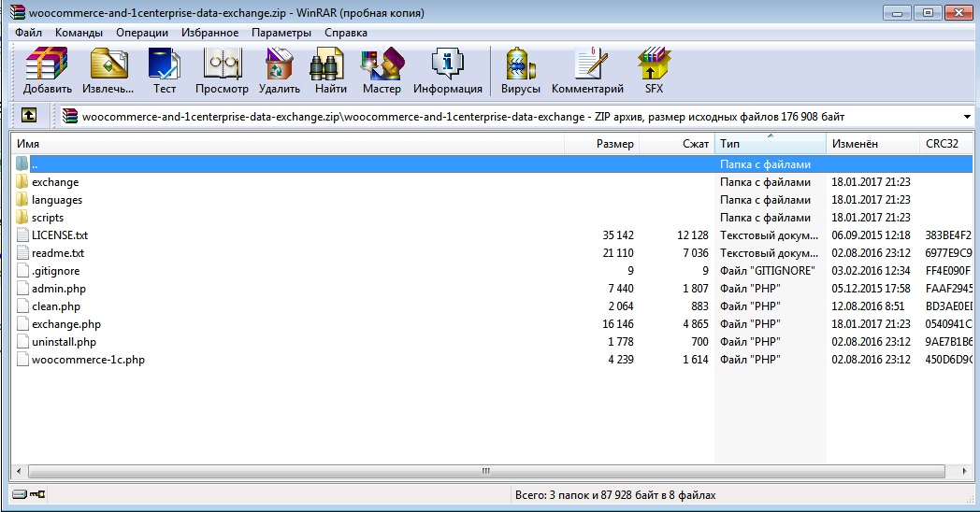This screenshot has height=512, width=980.
Task: Click the .gitignore file icon
Action: tap(22, 270)
